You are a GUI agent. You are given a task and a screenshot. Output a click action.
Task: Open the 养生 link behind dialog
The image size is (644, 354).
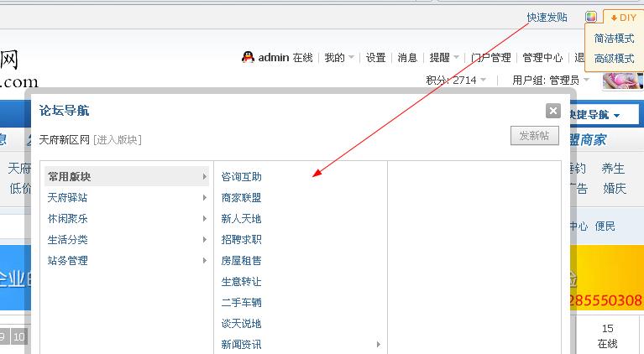pyautogui.click(x=613, y=168)
